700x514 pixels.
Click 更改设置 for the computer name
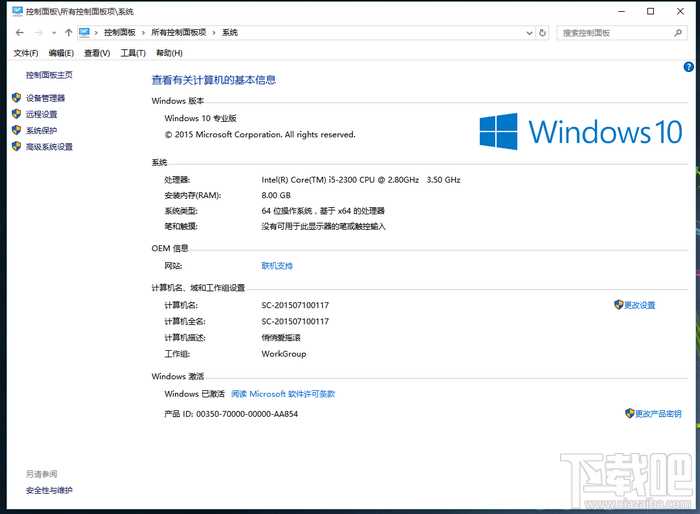click(x=639, y=305)
